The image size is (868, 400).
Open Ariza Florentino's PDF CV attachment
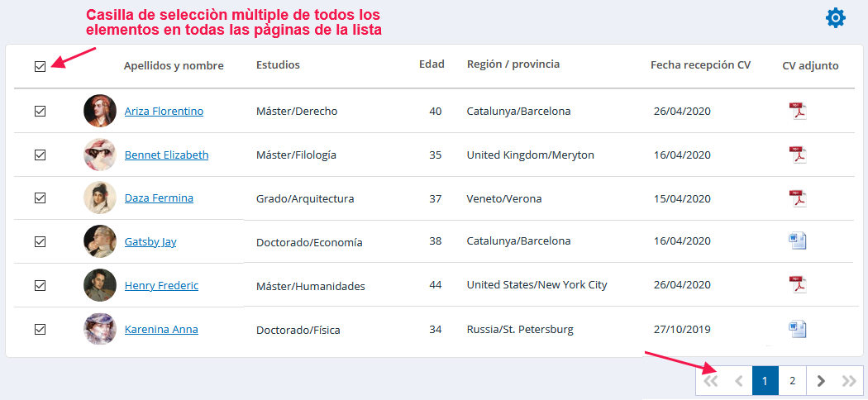coord(798,111)
